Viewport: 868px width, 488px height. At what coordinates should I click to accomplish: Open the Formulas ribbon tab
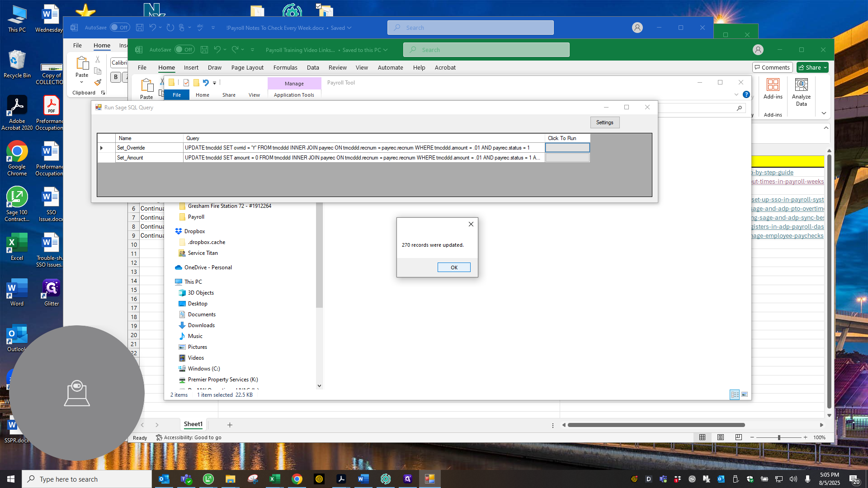[285, 67]
